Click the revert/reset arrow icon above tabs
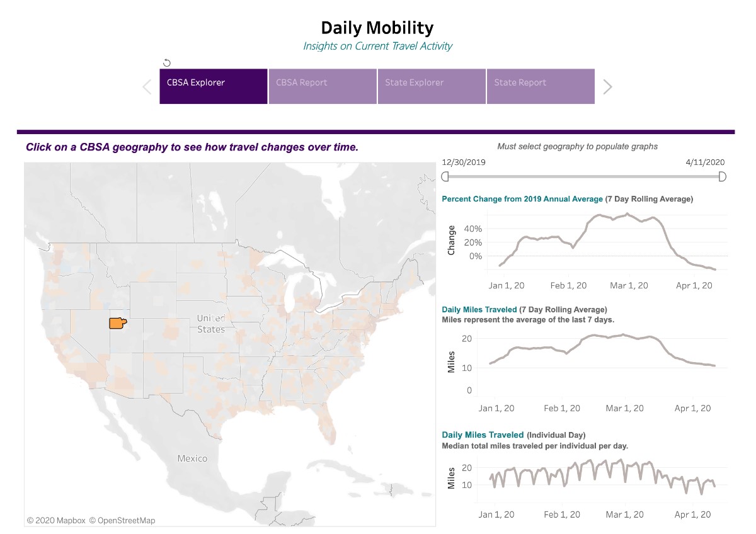 tap(167, 62)
